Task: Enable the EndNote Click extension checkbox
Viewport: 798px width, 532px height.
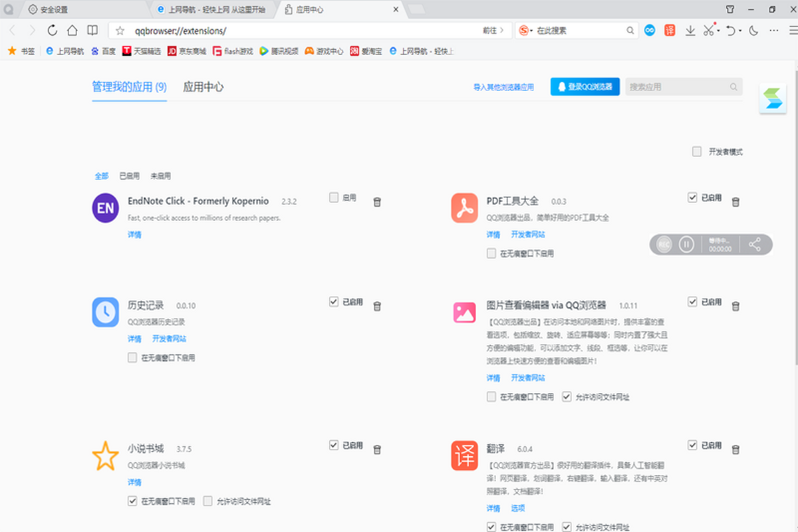Action: pos(334,198)
